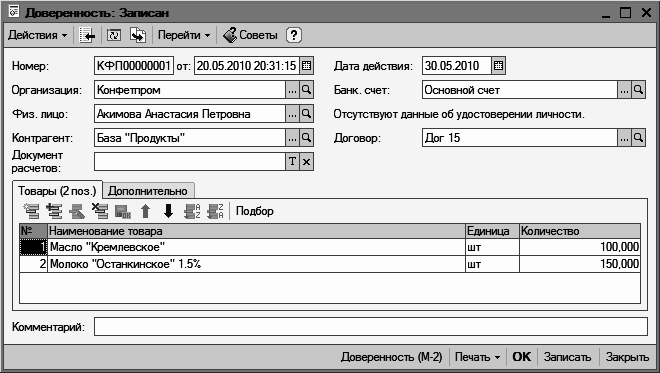Click ellipsis button for Организация
The height and width of the screenshot is (373, 660).
293,90
